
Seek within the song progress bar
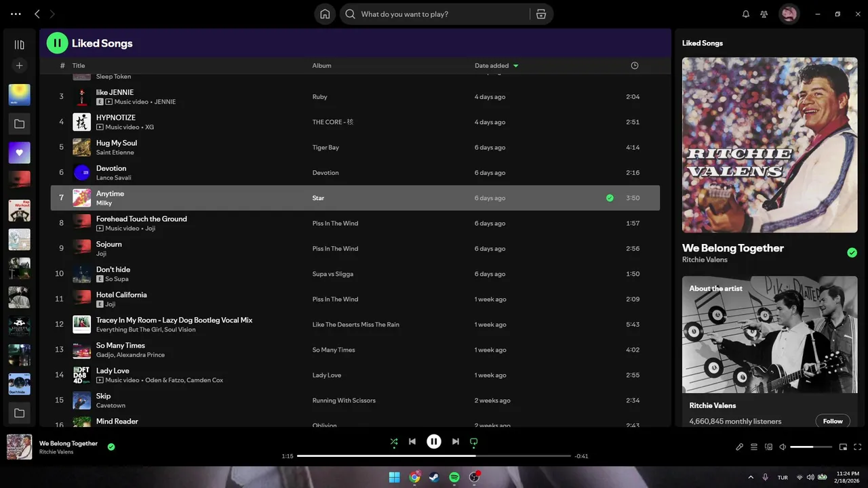pyautogui.click(x=434, y=456)
